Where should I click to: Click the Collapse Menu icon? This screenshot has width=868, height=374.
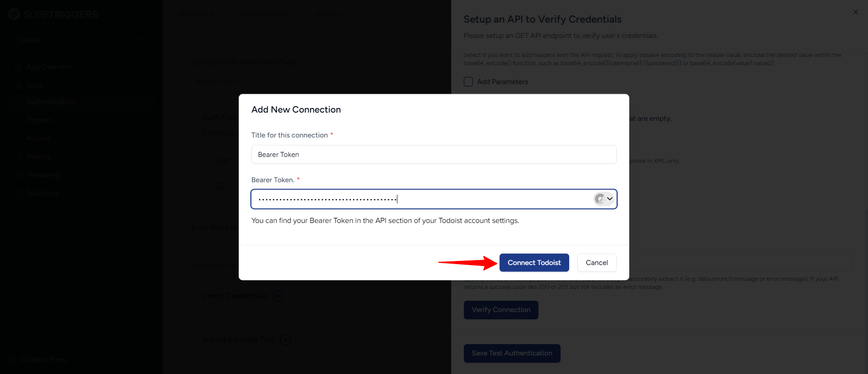[13, 360]
